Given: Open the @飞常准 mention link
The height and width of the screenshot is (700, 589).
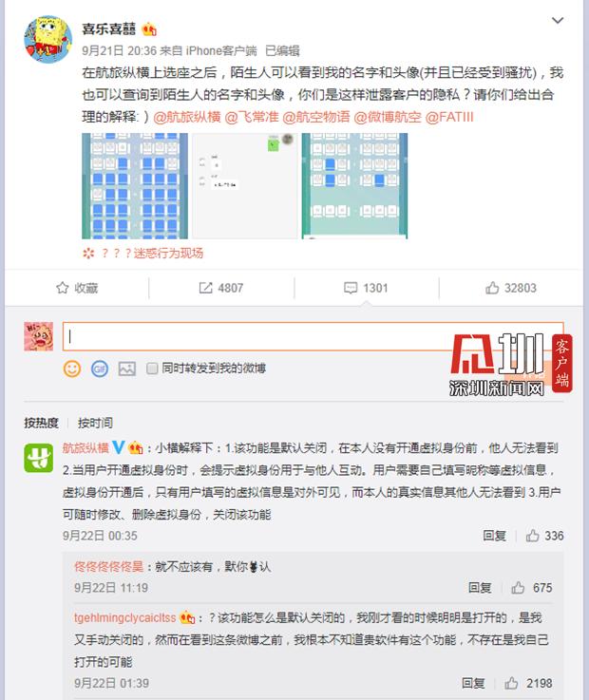Looking at the screenshot, I should click(252, 117).
